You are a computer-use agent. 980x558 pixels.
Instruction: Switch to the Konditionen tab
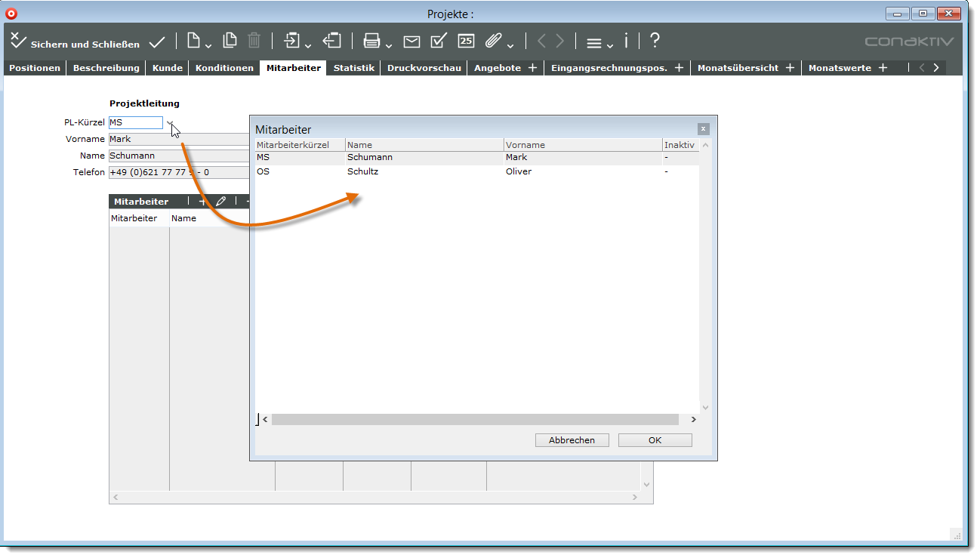pos(224,68)
